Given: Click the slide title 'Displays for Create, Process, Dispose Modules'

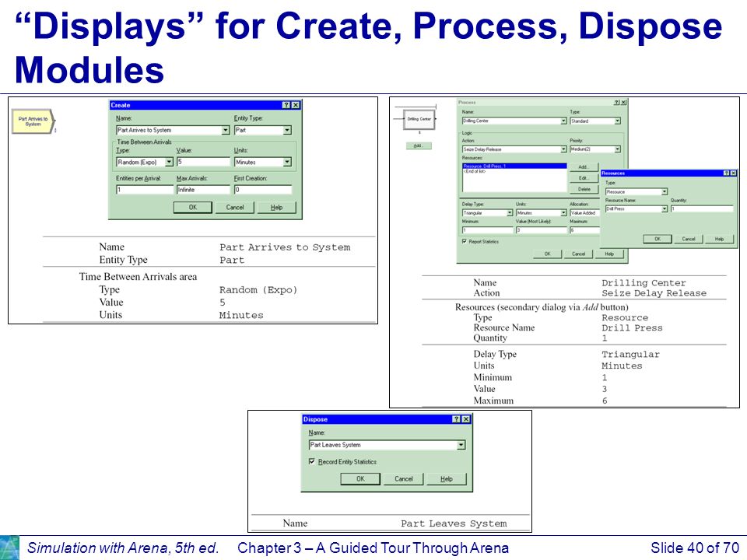Looking at the screenshot, I should (x=369, y=47).
